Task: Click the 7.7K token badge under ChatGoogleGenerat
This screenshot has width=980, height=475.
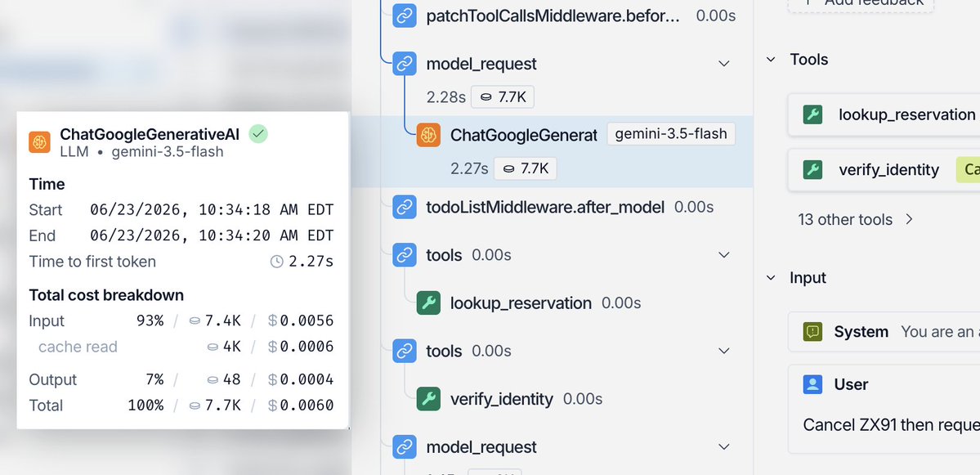Action: pyautogui.click(x=525, y=168)
